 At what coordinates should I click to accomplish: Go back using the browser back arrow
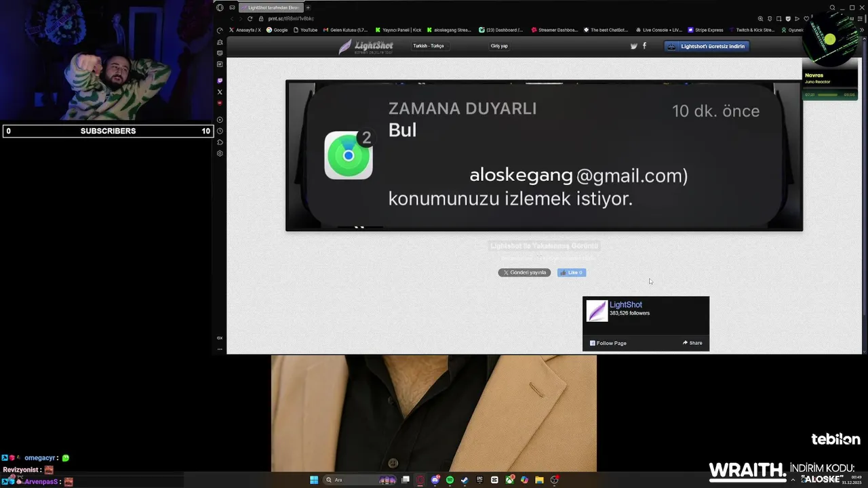[x=232, y=18]
